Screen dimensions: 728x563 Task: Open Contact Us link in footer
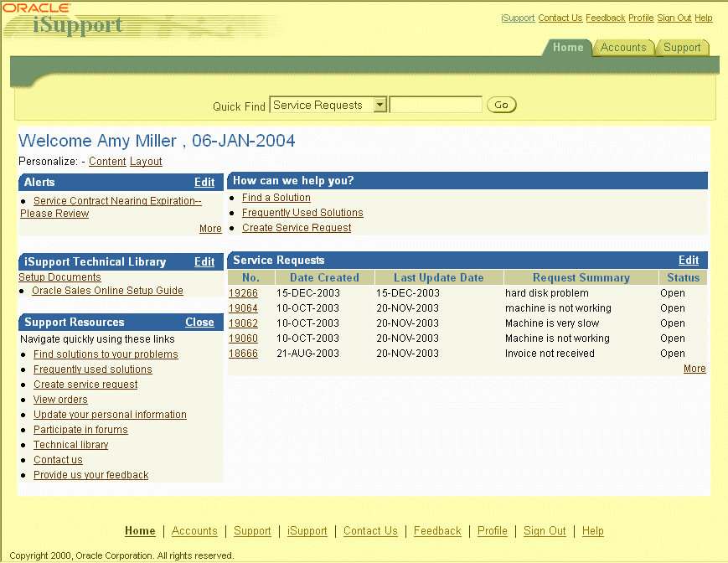[370, 530]
